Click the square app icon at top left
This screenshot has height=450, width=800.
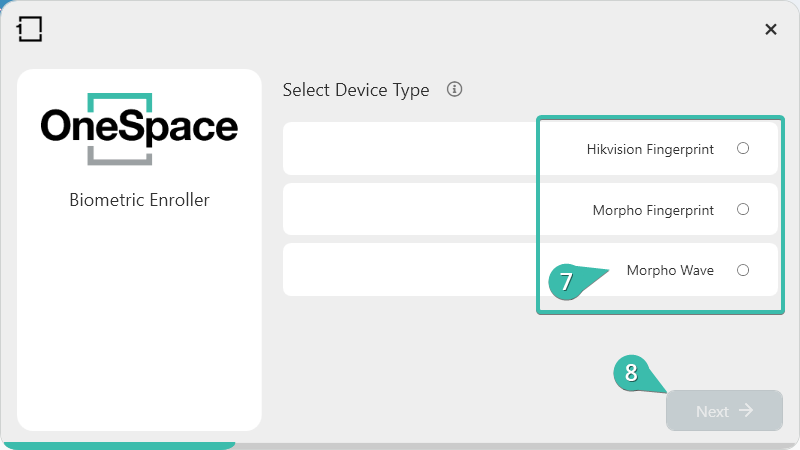[30, 29]
